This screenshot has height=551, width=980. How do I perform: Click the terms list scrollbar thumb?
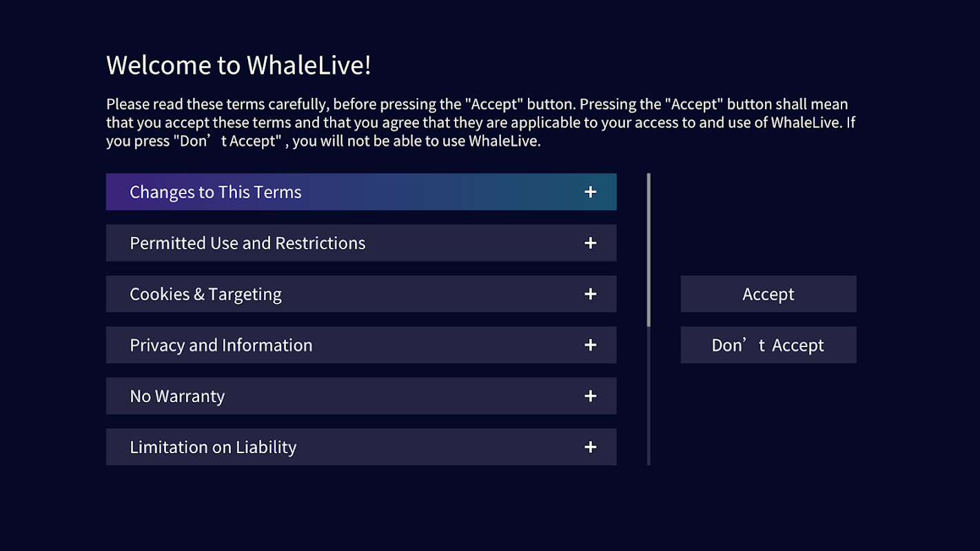point(649,249)
